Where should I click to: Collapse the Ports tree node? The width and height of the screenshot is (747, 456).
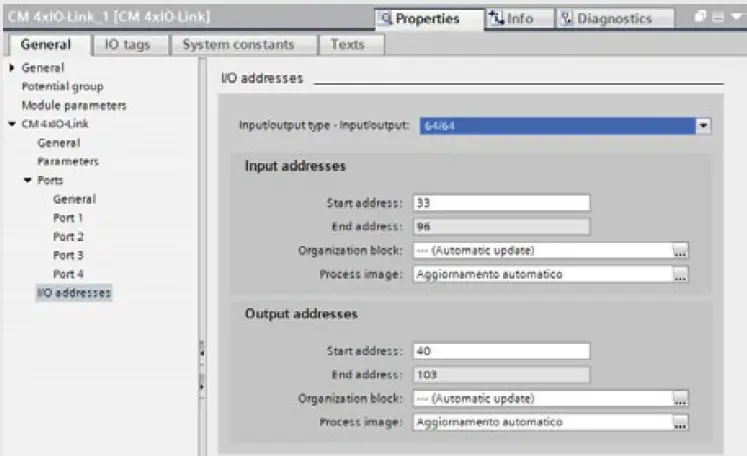[28, 180]
